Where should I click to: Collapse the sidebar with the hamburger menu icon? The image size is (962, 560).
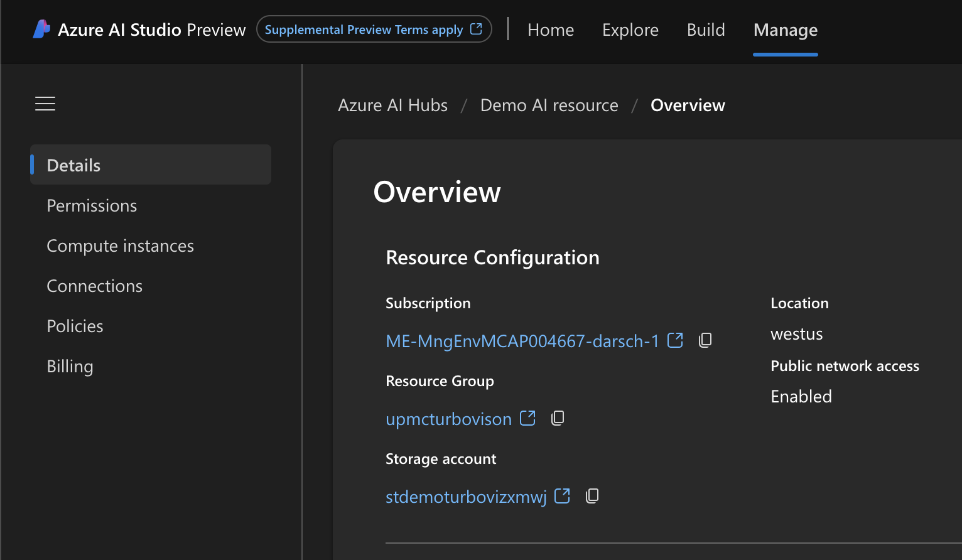(45, 104)
